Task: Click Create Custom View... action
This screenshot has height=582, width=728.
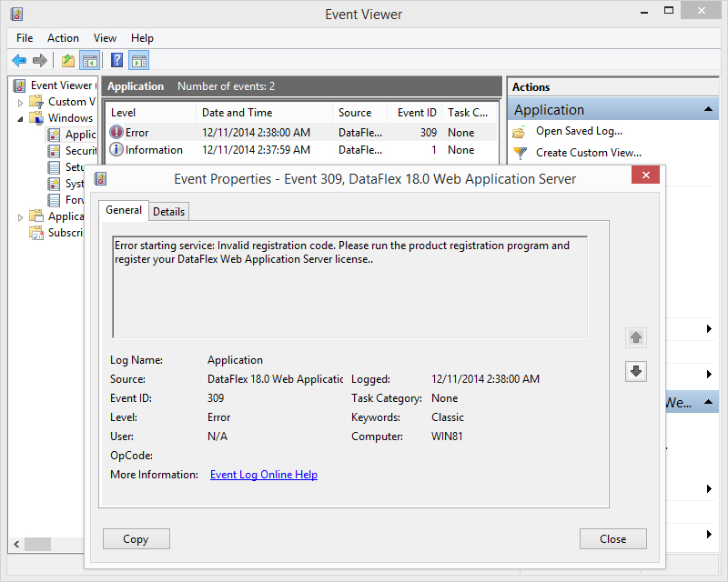Action: [589, 153]
